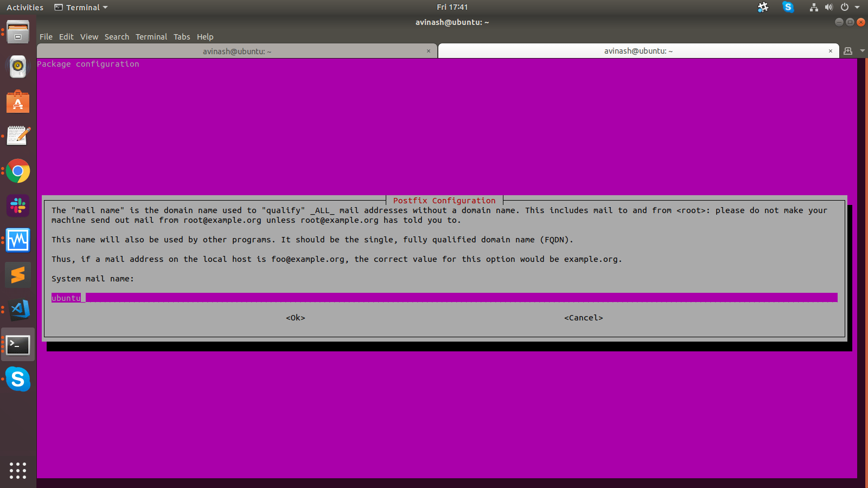Click the network indicator in the top bar
868x488 pixels.
coord(813,7)
